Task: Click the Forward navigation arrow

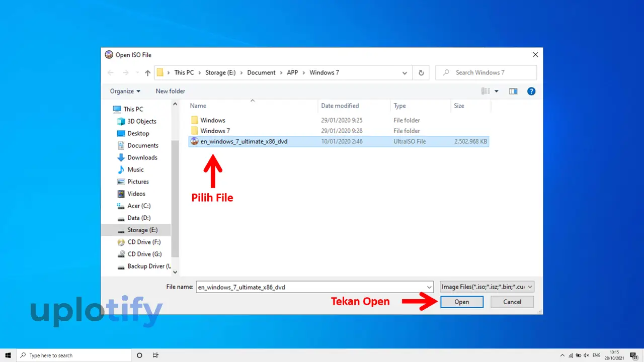Action: [x=126, y=73]
